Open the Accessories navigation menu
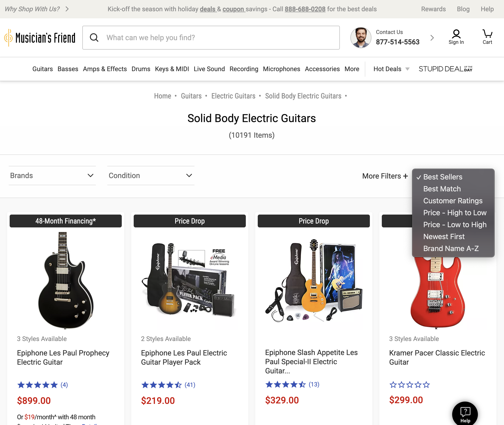504x425 pixels. (322, 69)
